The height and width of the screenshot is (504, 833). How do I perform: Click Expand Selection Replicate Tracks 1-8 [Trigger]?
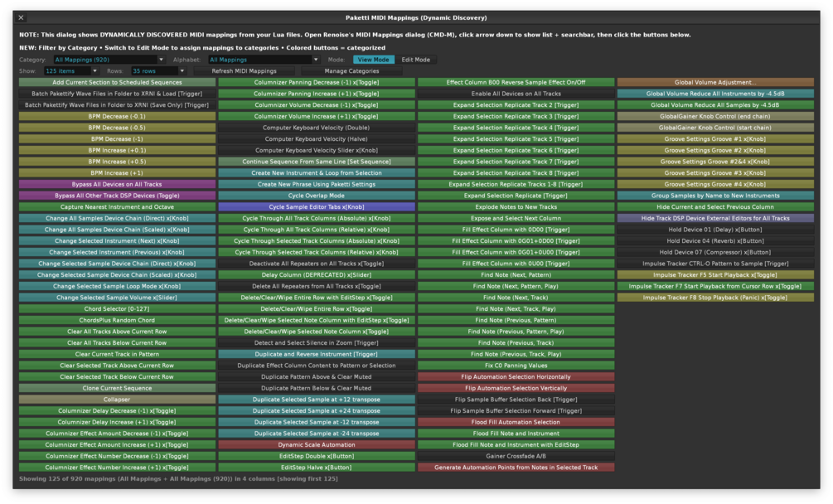click(516, 184)
